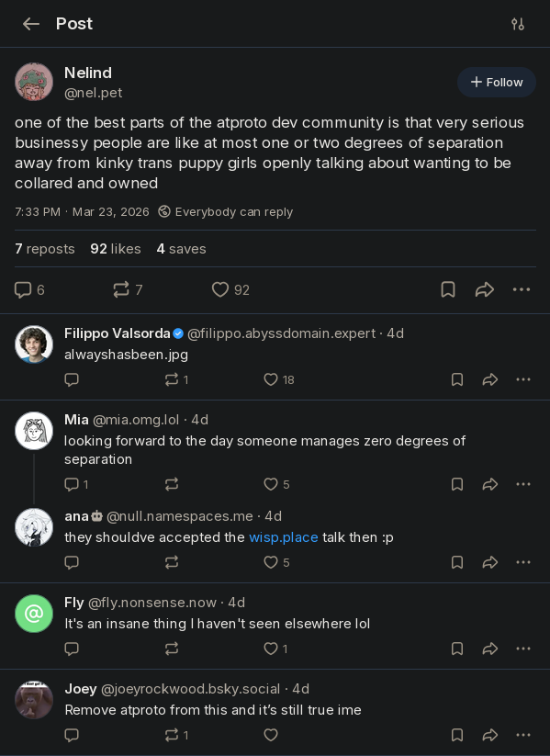This screenshot has height=756, width=550.
Task: Open thread preferences settings icon
Action: (x=518, y=24)
